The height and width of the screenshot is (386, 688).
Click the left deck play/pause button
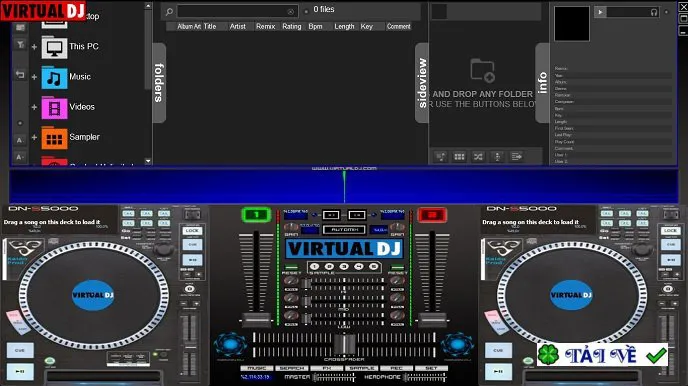20,372
